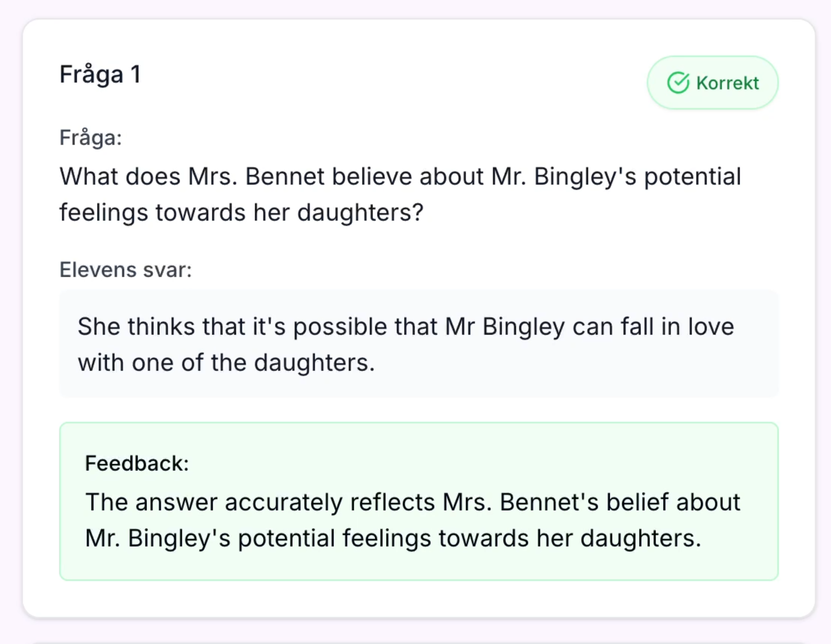Click "Mr Bingley" in the student's answer
This screenshot has height=644, width=831.
click(x=505, y=327)
